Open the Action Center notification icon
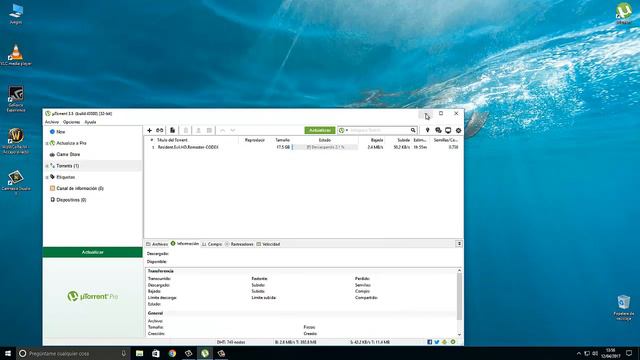The width and height of the screenshot is (640, 360). pos(629,353)
